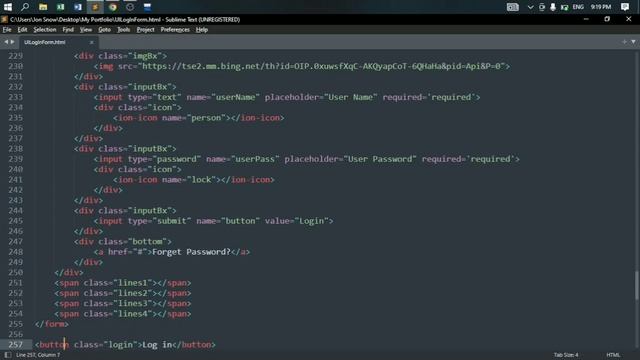This screenshot has width=640, height=360.
Task: Change the HTML syntax selector
Action: 613,355
